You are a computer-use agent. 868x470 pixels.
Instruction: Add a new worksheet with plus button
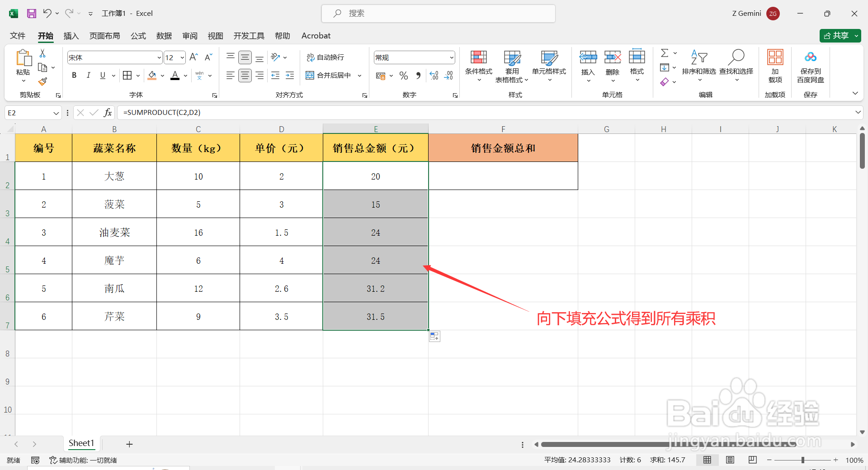coord(129,444)
